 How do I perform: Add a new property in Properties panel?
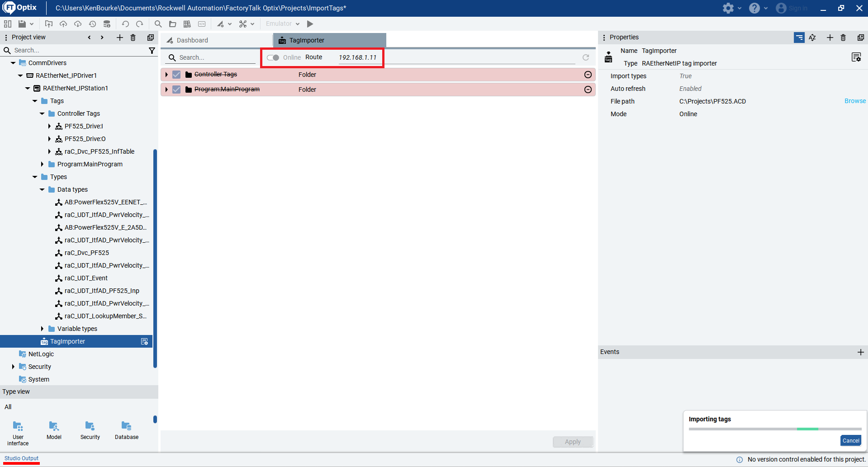coord(830,38)
